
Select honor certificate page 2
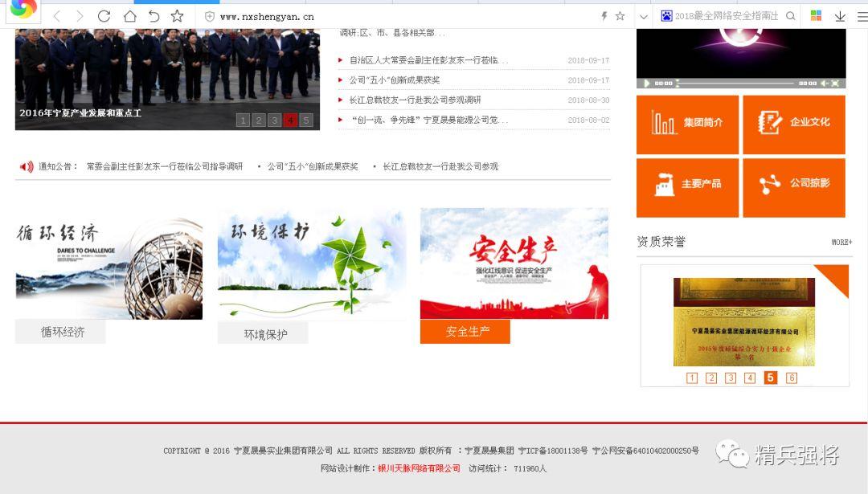(711, 378)
